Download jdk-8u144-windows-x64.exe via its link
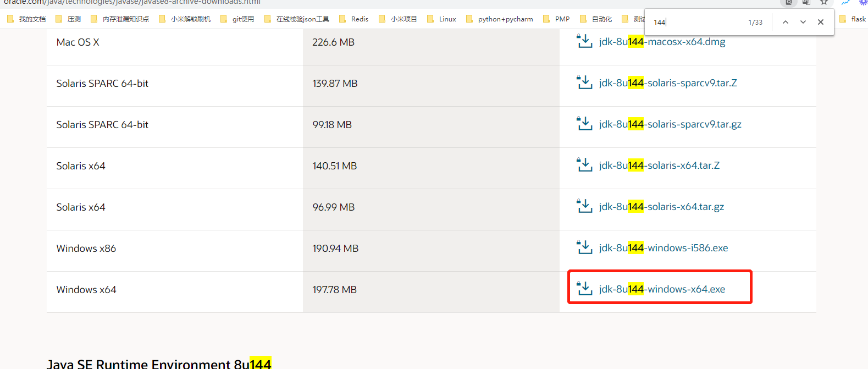Image resolution: width=868 pixels, height=369 pixels. click(x=662, y=289)
